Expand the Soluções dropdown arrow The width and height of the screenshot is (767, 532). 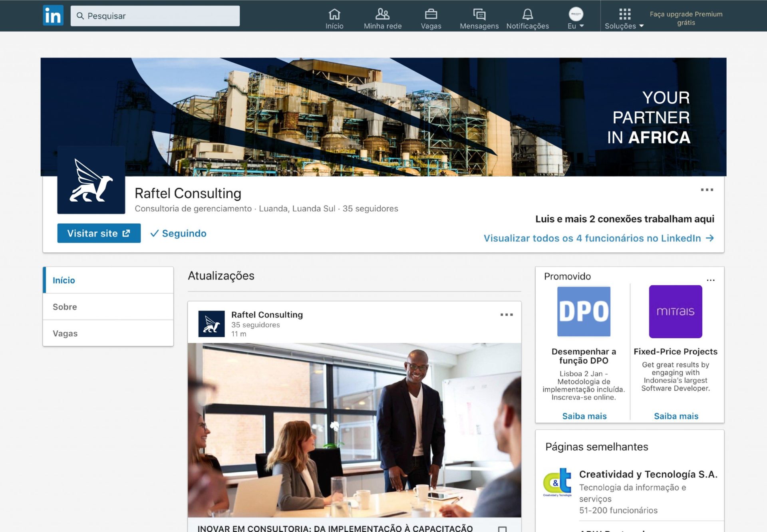641,26
